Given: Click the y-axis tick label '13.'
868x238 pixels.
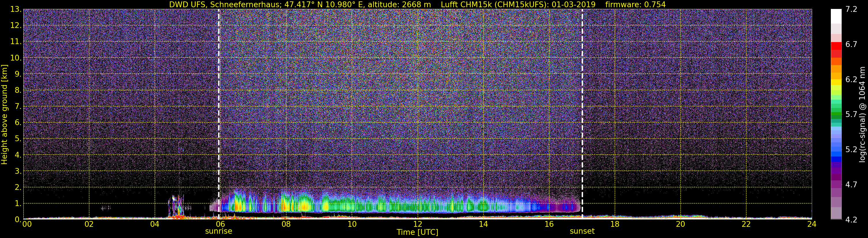Looking at the screenshot, I should [16, 10].
